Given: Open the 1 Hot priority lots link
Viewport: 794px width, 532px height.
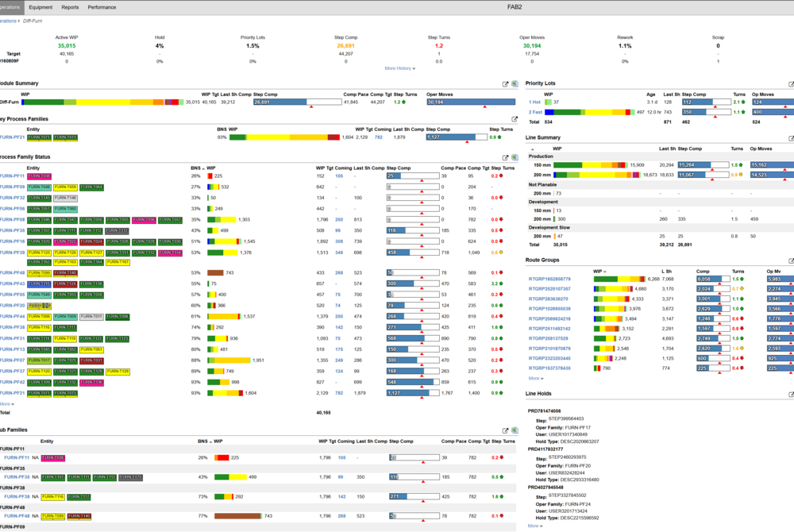Looking at the screenshot, I should tap(534, 102).
